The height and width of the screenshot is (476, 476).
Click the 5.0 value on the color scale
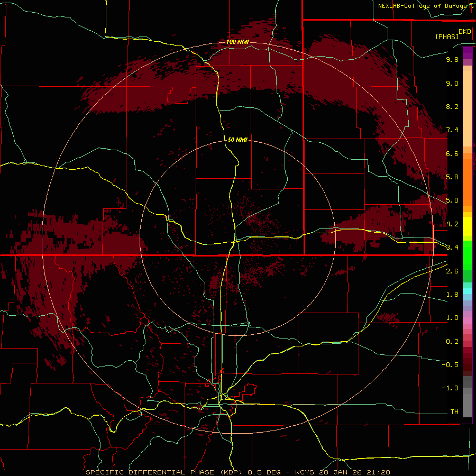pos(452,200)
